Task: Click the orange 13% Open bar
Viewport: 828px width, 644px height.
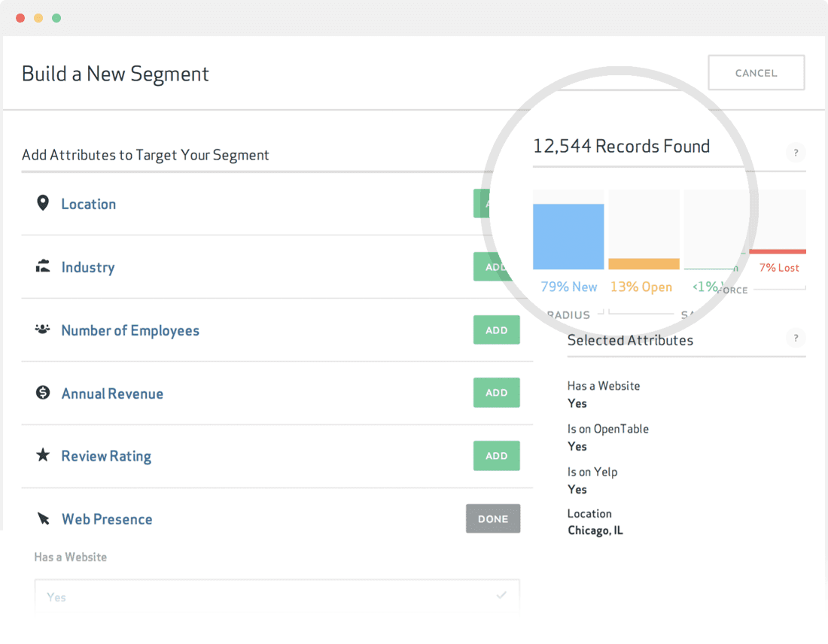Action: click(x=644, y=264)
